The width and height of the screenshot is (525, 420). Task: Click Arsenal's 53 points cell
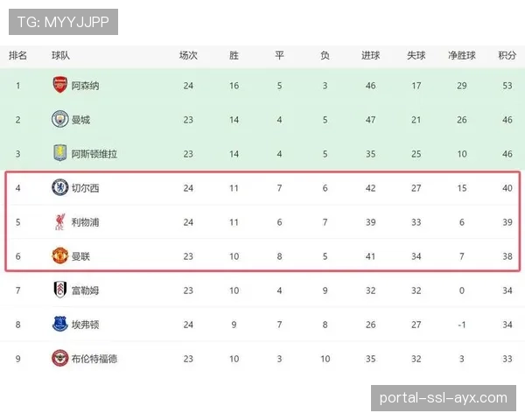pyautogui.click(x=507, y=86)
